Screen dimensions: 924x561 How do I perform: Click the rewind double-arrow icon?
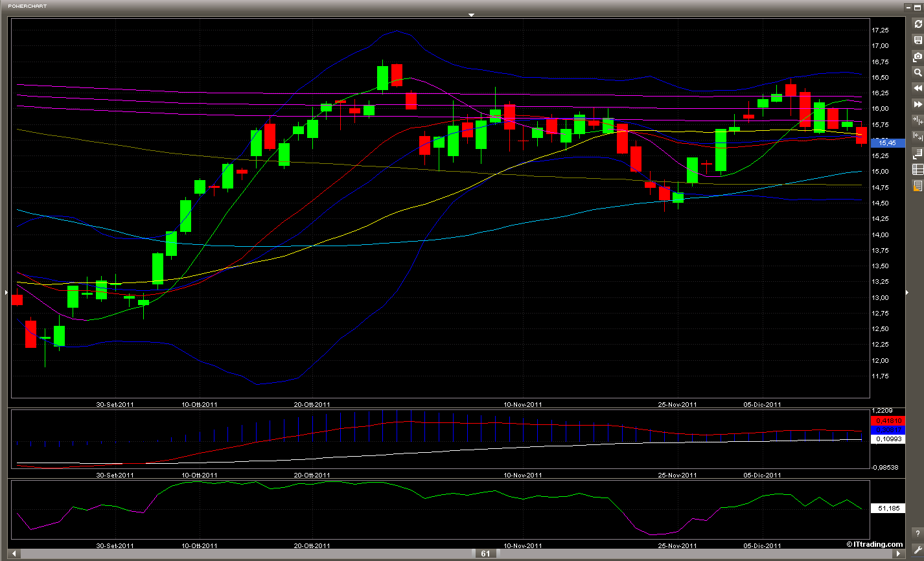[918, 88]
